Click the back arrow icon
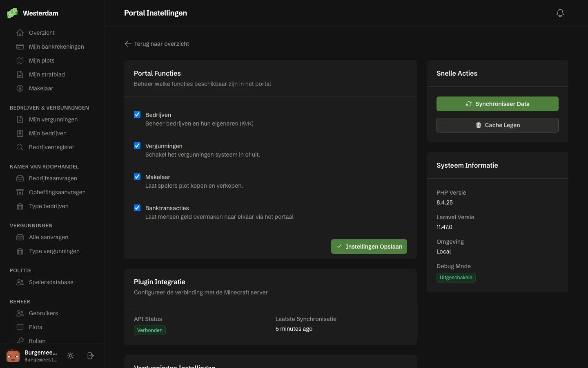Viewport: 588px width, 368px height. click(128, 44)
